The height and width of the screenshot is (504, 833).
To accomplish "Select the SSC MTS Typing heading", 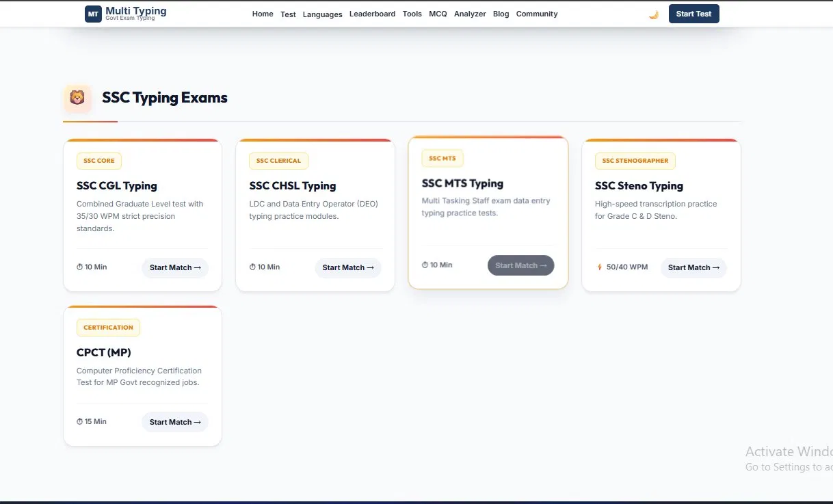I will tap(463, 183).
